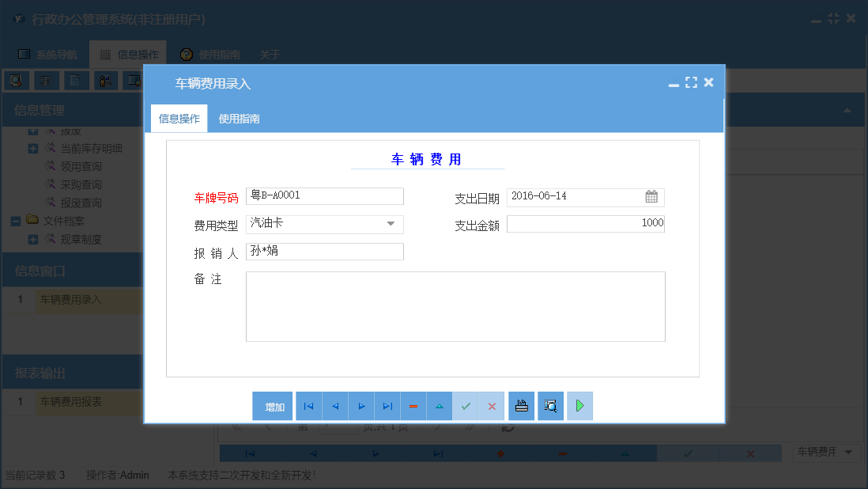This screenshot has width=868, height=489.
Task: Jump to the last record arrow icon
Action: 387,405
